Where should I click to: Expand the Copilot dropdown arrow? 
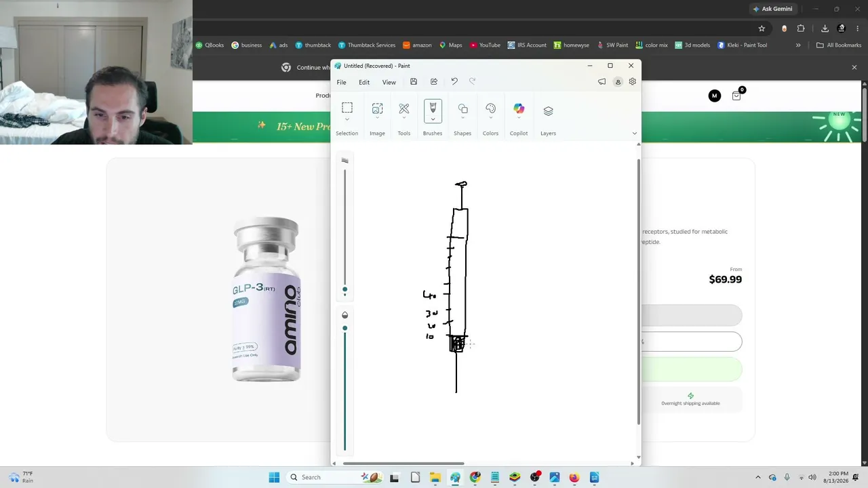tap(519, 119)
